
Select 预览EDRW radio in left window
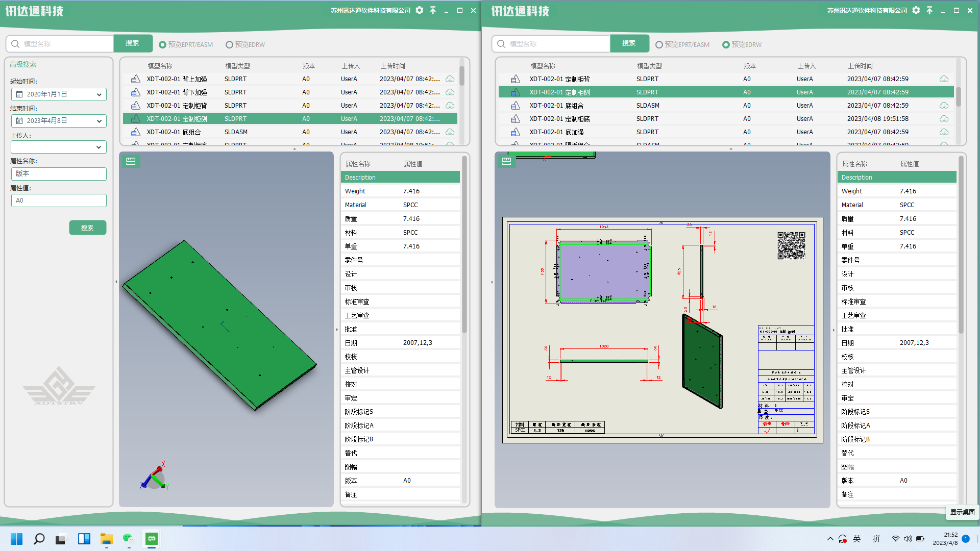(x=229, y=45)
